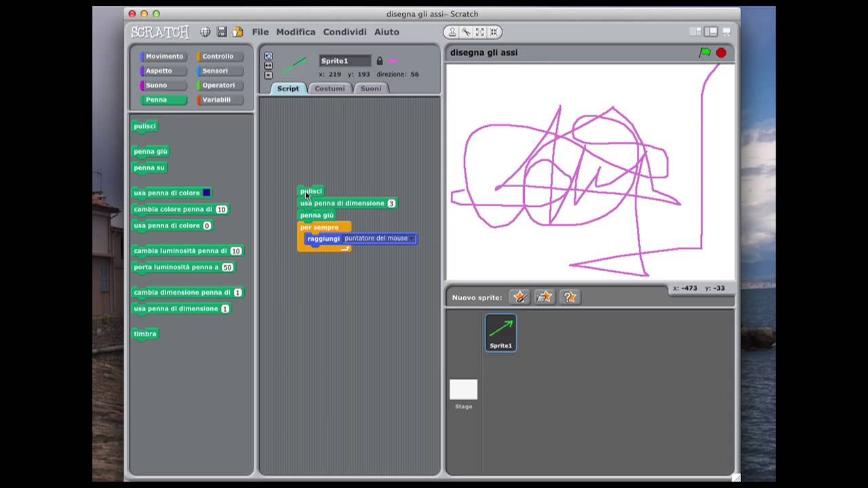The image size is (868, 488).
Task: Select the Sensori block category
Action: 220,70
